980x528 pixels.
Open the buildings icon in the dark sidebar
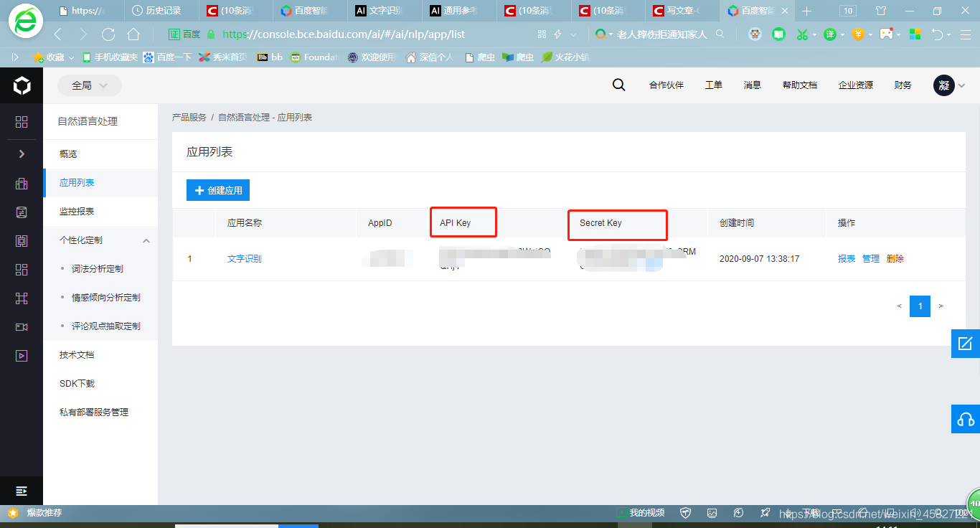pyautogui.click(x=22, y=184)
